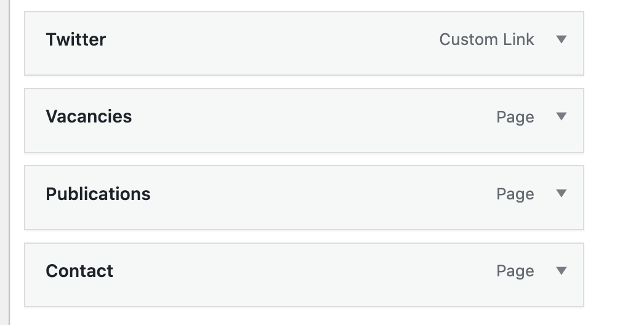Click empty middle area of Vacancies bar
The height and width of the screenshot is (325, 644).
tap(308, 120)
